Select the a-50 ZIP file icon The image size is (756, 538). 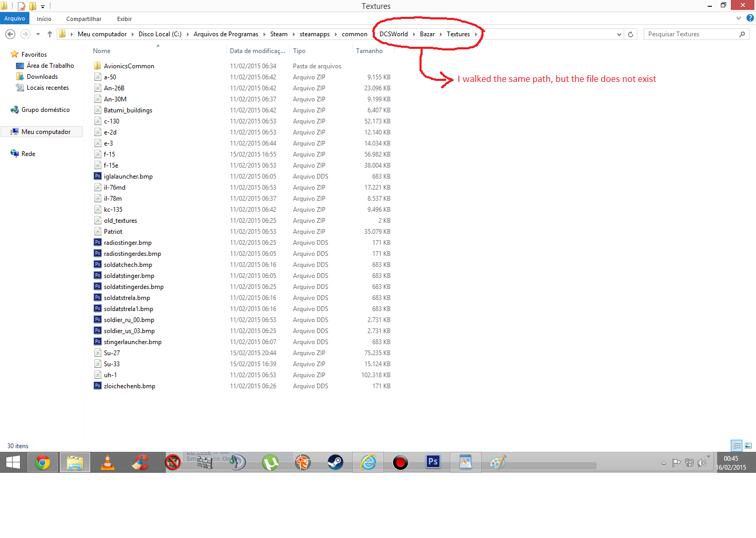(98, 77)
